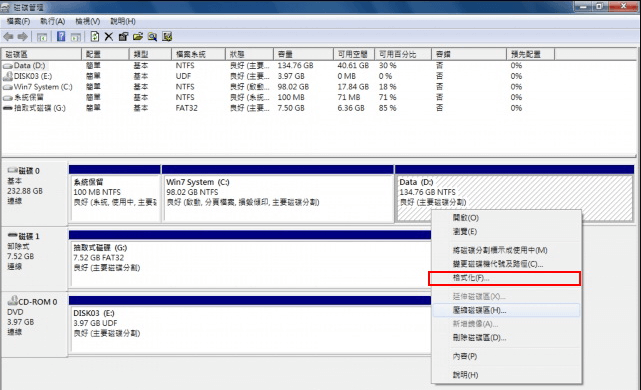Sort by the 狀態 column header

click(x=249, y=54)
